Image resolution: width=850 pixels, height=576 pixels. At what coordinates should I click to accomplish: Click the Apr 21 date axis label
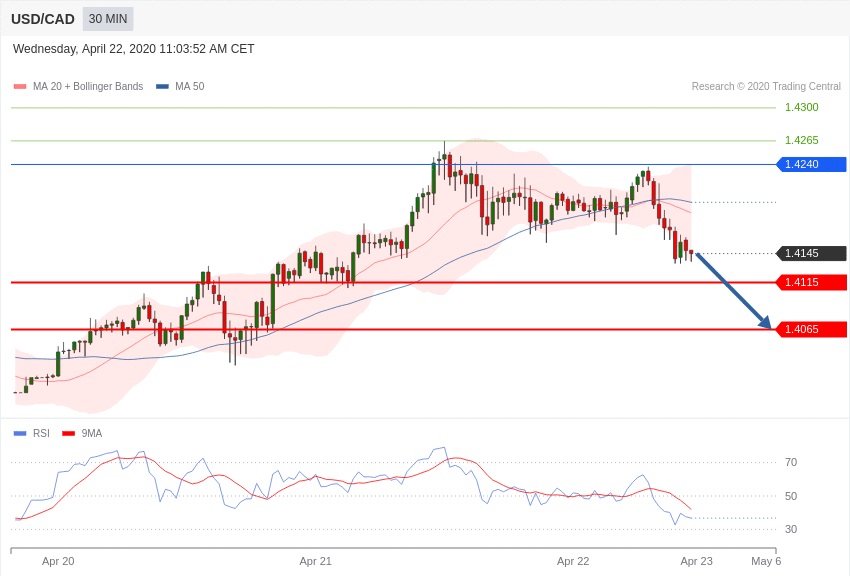[x=315, y=561]
